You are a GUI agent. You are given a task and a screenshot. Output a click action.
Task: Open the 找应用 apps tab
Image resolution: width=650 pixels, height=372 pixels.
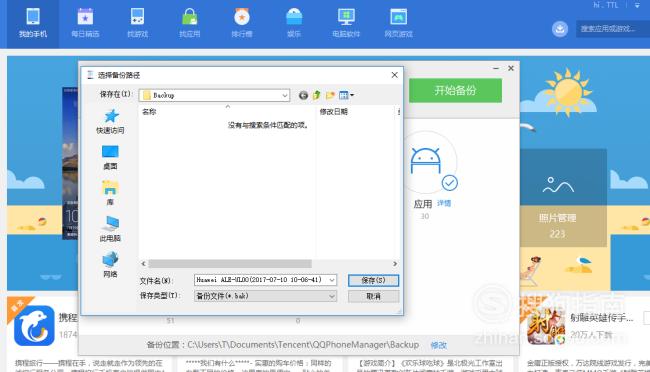[x=189, y=24]
